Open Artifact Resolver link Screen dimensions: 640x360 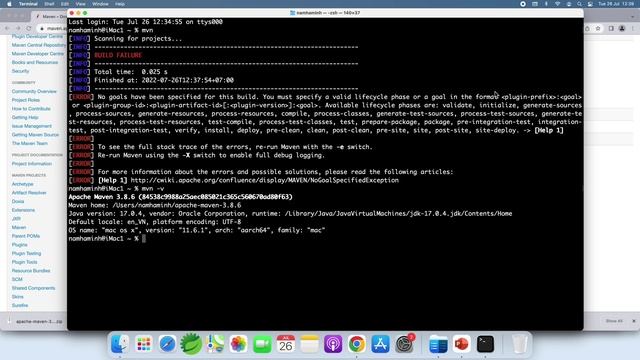[29, 192]
